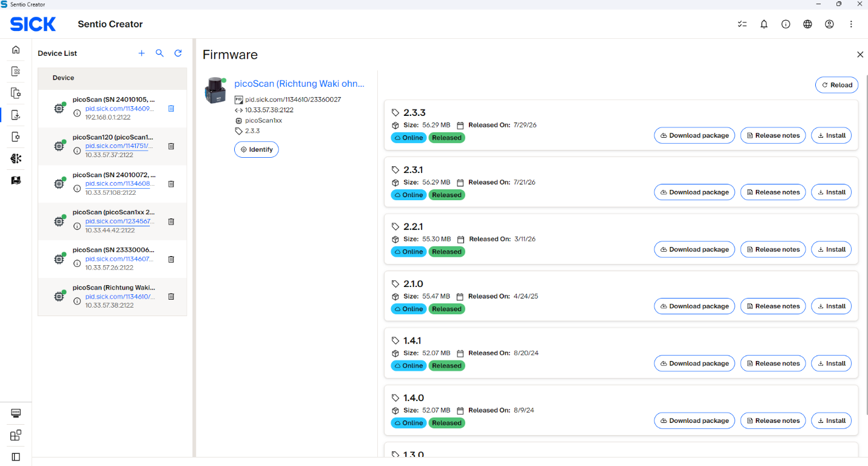Viewport: 868px width, 466px height.
Task: Open pid.sick.com/1134608 link in device list
Action: click(119, 184)
